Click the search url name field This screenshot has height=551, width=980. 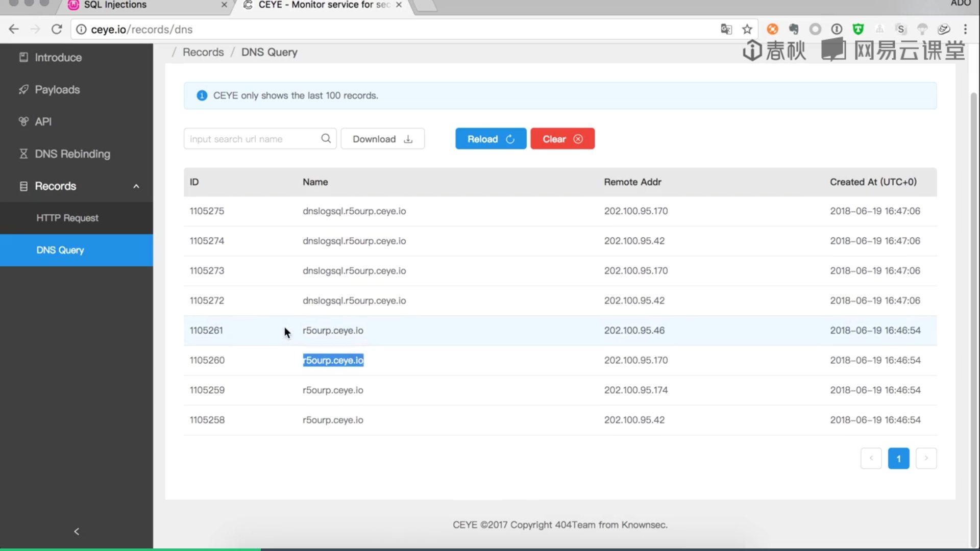point(253,139)
